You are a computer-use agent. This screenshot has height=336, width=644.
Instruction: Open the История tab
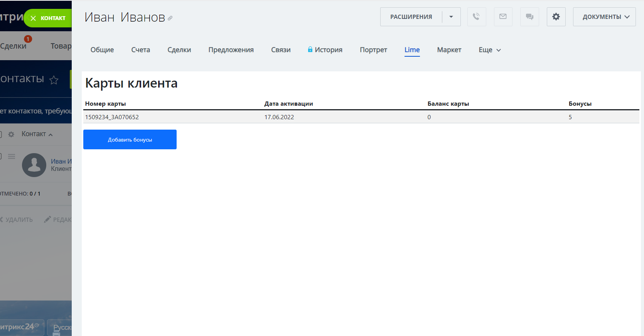[328, 50]
